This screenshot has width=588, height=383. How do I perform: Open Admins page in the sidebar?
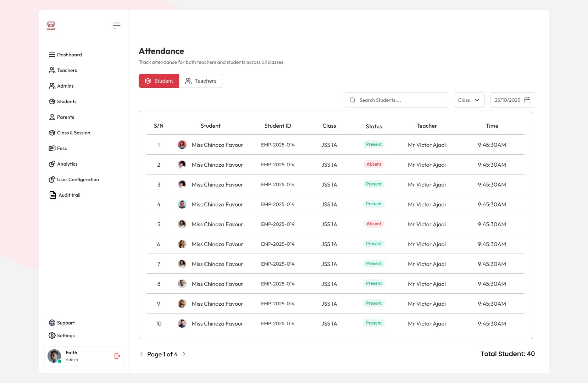click(61, 86)
